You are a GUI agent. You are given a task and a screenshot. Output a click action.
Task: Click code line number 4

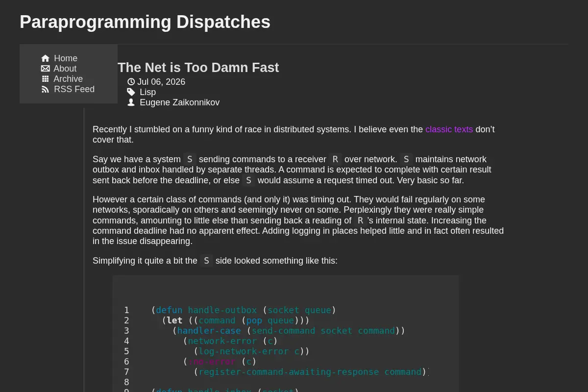126,341
